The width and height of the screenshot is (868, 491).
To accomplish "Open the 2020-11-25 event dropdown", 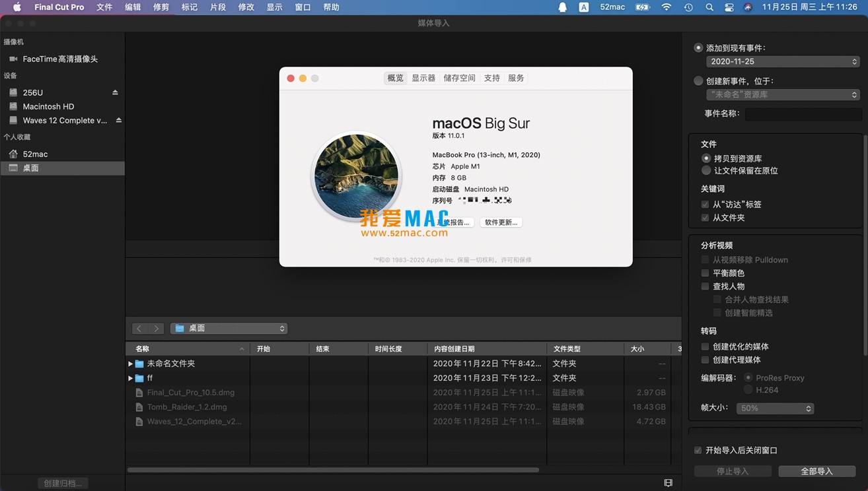I will (x=783, y=61).
